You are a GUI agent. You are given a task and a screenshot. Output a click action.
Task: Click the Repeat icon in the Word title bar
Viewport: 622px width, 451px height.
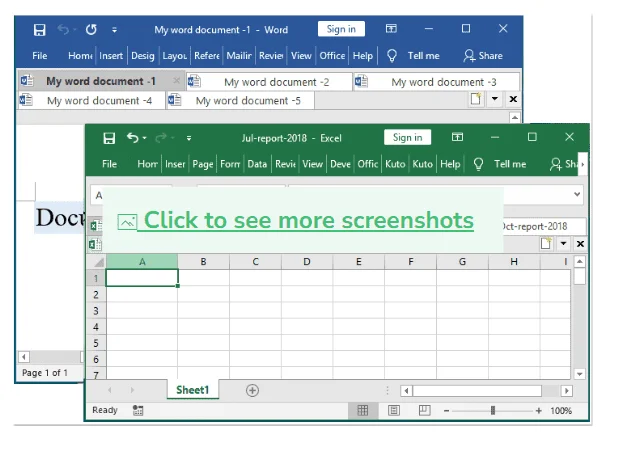91,29
